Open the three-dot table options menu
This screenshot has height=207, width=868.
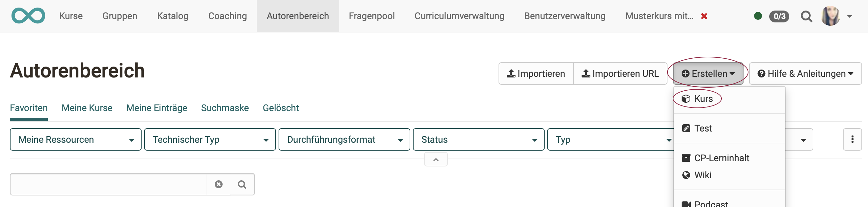tap(852, 139)
